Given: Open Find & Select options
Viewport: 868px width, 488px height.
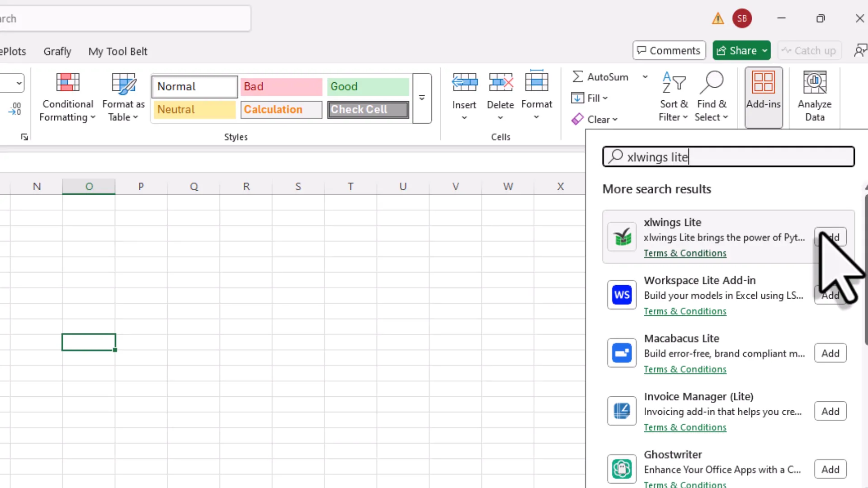Looking at the screenshot, I should [712, 97].
